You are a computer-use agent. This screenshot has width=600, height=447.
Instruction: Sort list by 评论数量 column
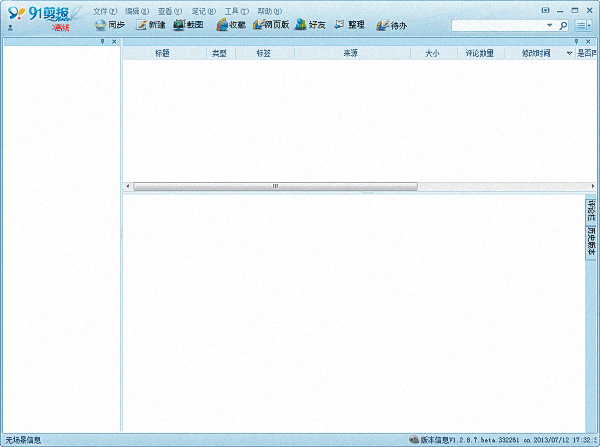point(480,53)
